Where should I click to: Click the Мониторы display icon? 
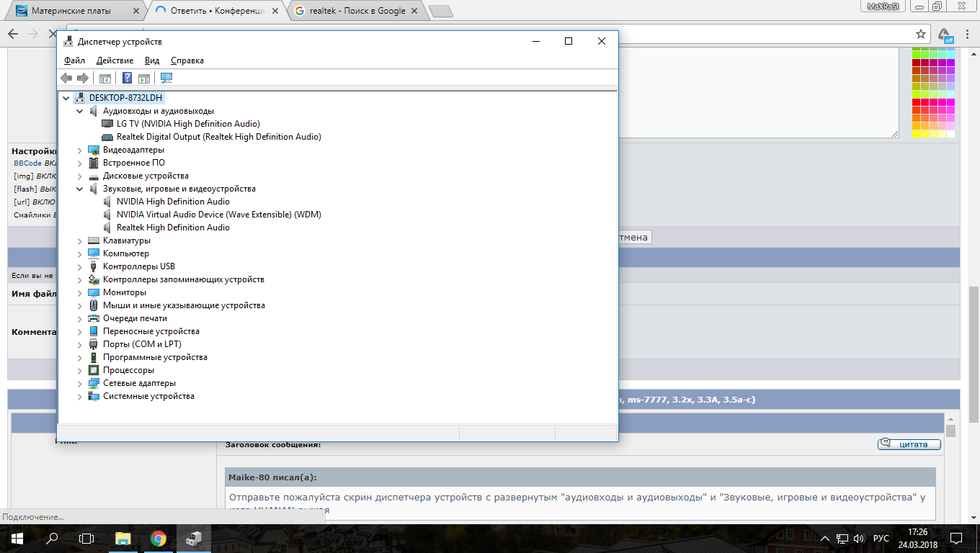[93, 292]
